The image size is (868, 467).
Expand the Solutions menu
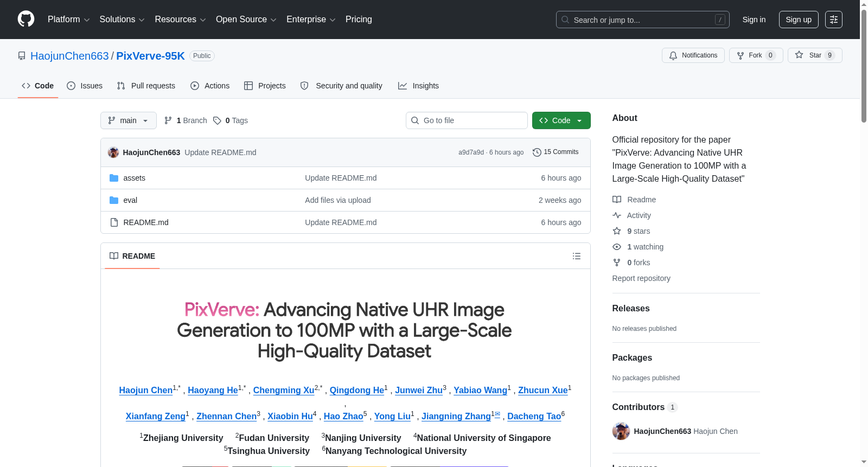[x=122, y=20]
